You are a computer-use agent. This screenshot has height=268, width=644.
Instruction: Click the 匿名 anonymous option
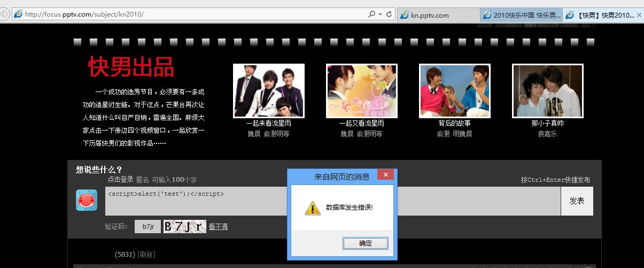pos(143,180)
